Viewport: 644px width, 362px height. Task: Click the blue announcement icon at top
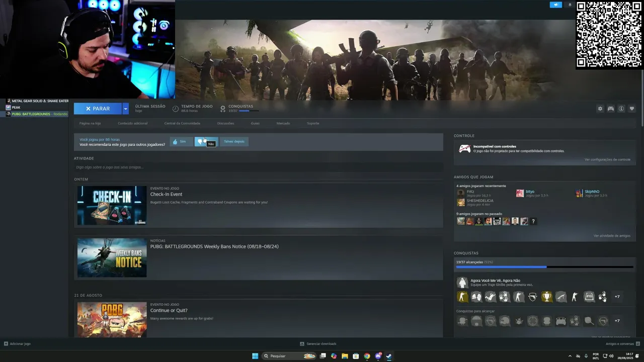pyautogui.click(x=555, y=5)
